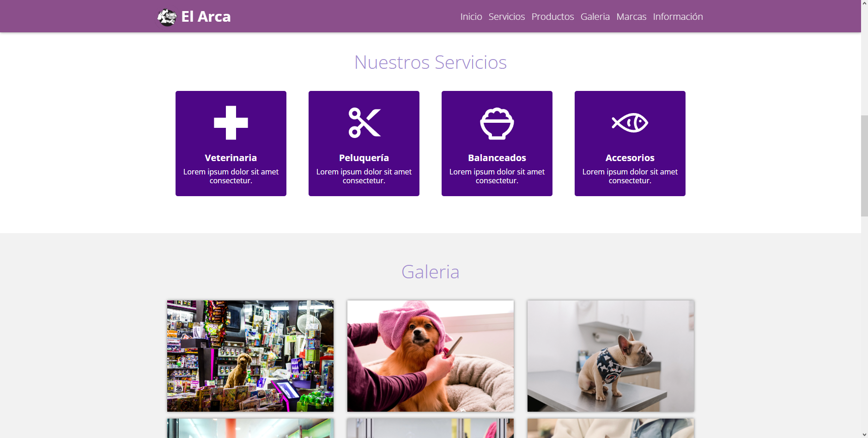This screenshot has width=868, height=438.
Task: Open the Pomeranian grooming towel photo
Action: pos(431,356)
